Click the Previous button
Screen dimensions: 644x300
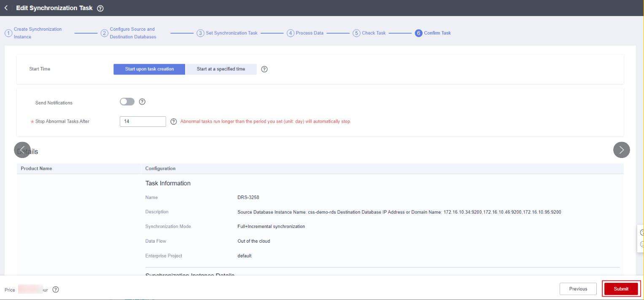[578, 289]
